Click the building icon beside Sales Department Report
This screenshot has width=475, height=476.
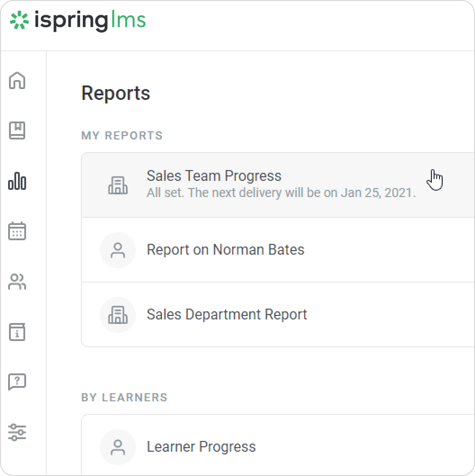(x=118, y=314)
